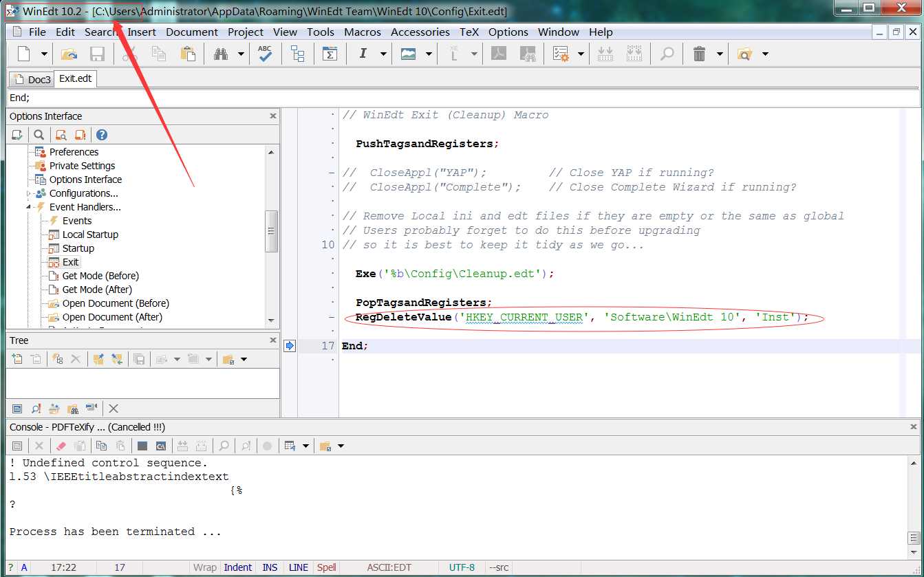Toggle Spell mode in status bar

[x=326, y=567]
